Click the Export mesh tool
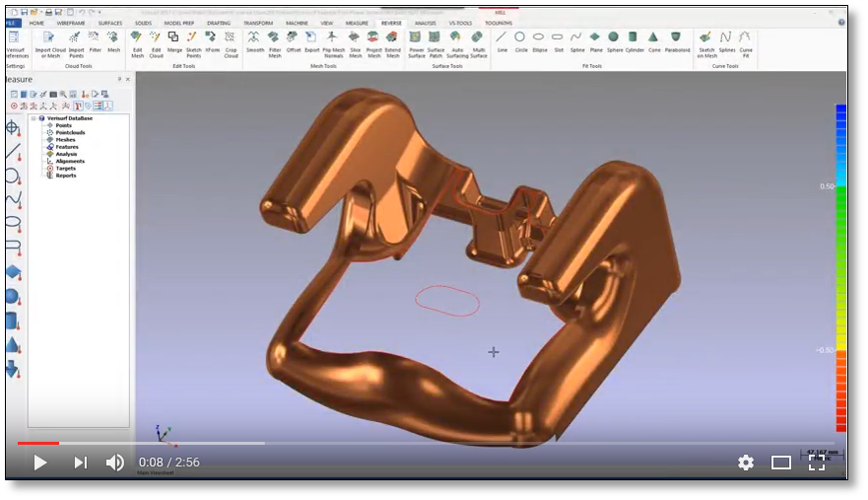Viewport: 868px width, 500px height. point(311,42)
